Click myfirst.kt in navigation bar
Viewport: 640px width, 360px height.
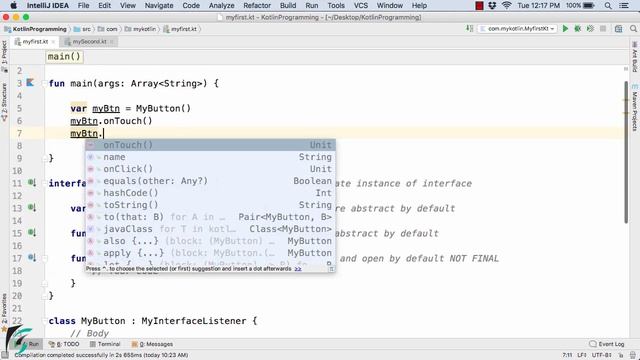tap(180, 29)
